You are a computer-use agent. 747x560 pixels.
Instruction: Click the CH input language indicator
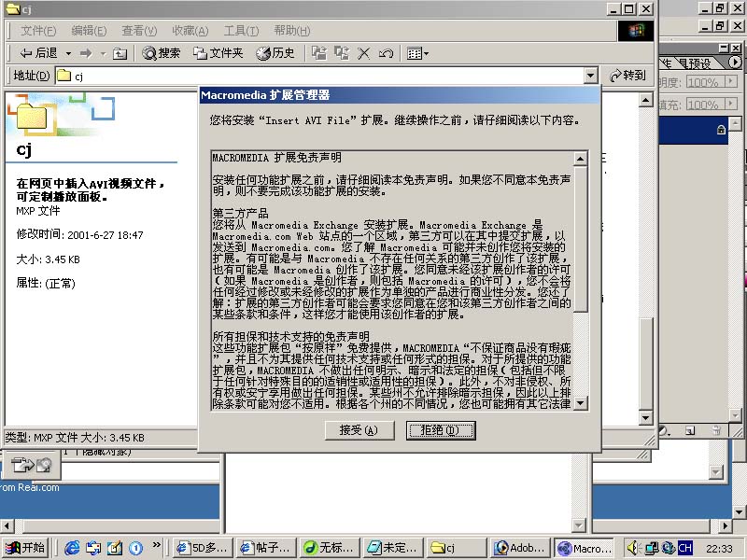coord(685,548)
